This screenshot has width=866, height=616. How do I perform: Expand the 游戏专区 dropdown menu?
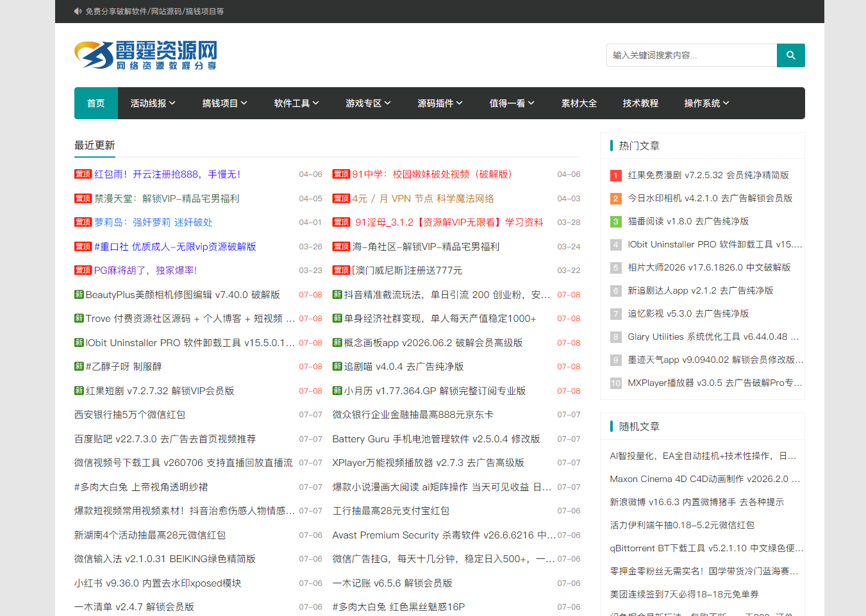click(368, 103)
